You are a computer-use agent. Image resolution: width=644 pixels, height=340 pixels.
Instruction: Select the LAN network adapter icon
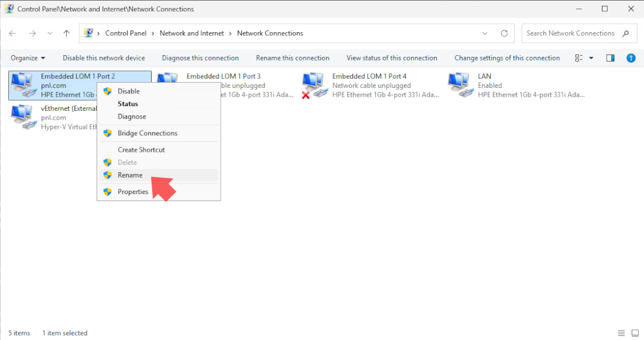460,85
